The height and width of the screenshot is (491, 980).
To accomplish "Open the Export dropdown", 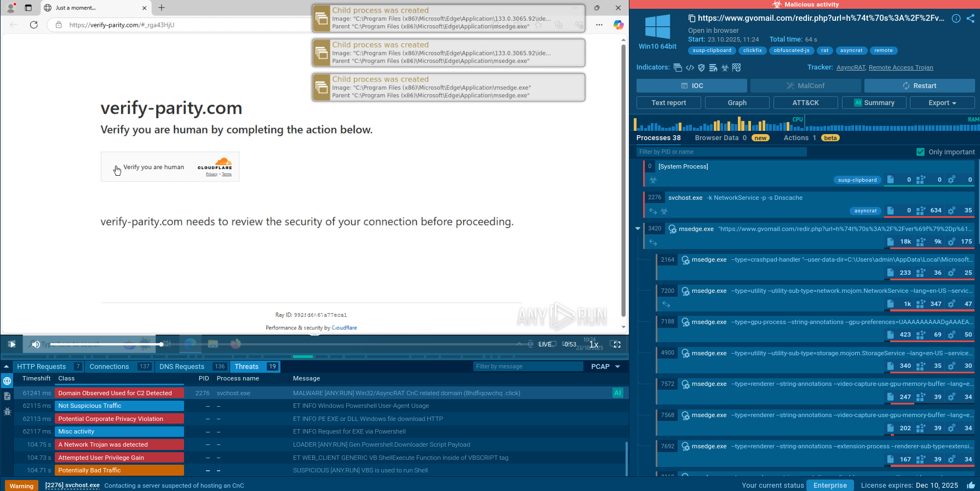I will tap(942, 103).
